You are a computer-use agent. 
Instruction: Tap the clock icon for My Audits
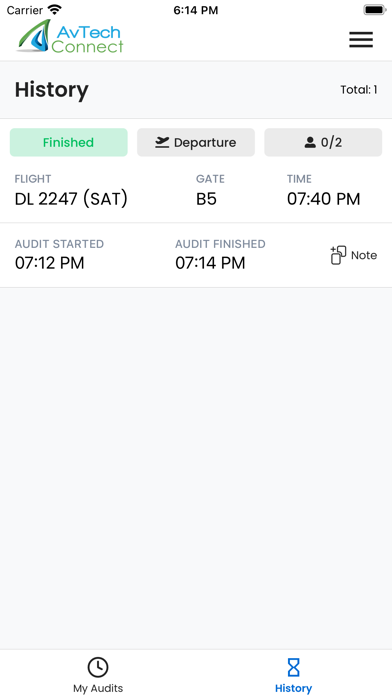98,667
